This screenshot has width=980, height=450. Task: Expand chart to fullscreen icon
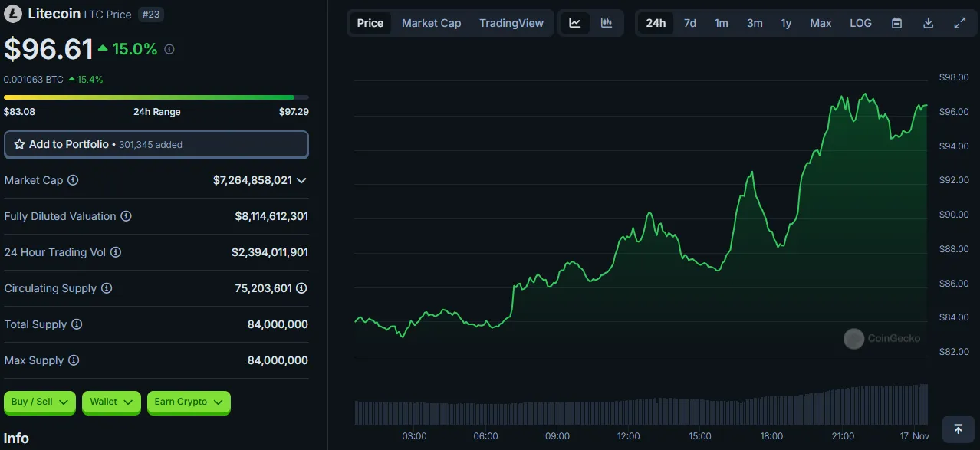[x=959, y=23]
